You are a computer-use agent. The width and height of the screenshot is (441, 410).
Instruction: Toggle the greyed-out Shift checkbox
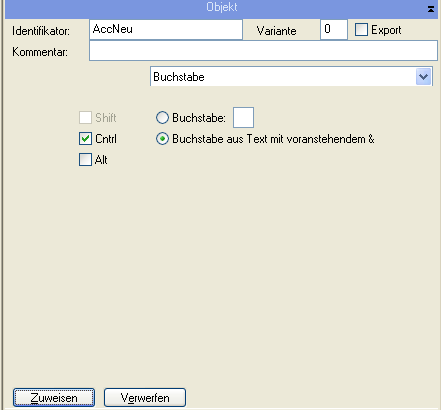[x=85, y=117]
